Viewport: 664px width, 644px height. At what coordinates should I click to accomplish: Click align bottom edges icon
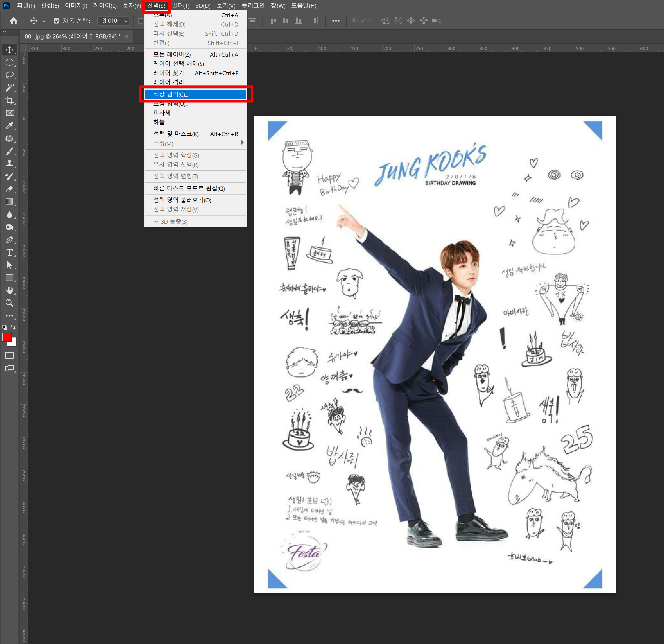(x=299, y=21)
